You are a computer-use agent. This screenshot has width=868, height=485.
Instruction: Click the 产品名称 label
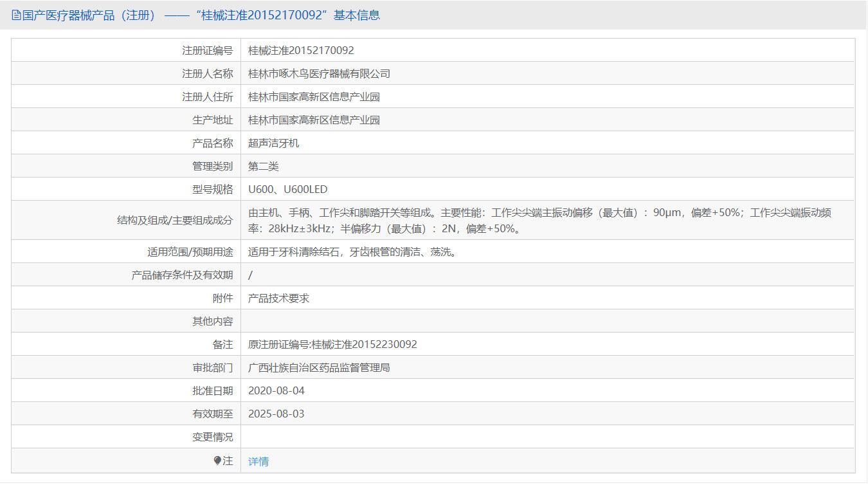click(212, 143)
